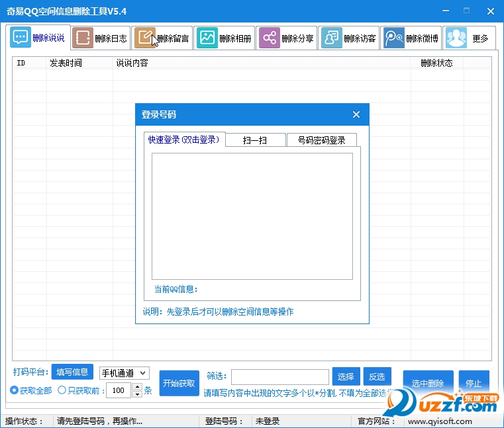Viewport: 504px width, 428px height.
Task: Switch to 删除留言 tab text
Action: 173,39
